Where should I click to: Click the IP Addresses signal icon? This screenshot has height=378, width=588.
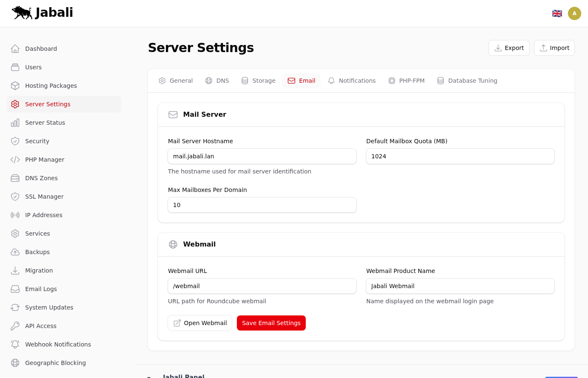[x=15, y=215]
